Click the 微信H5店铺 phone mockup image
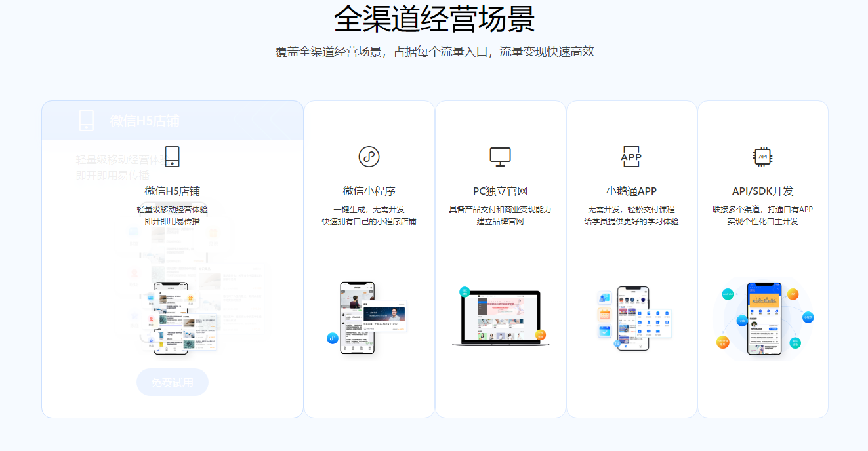 [x=171, y=319]
